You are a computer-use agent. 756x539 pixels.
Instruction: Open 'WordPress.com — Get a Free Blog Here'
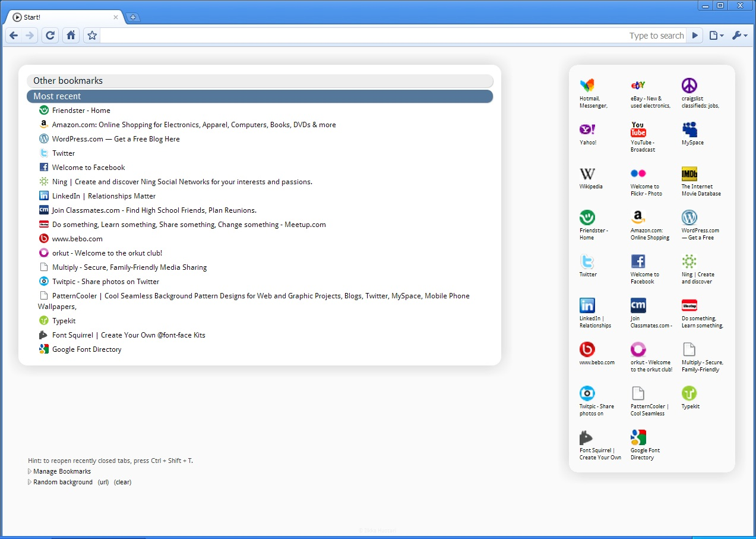(116, 139)
